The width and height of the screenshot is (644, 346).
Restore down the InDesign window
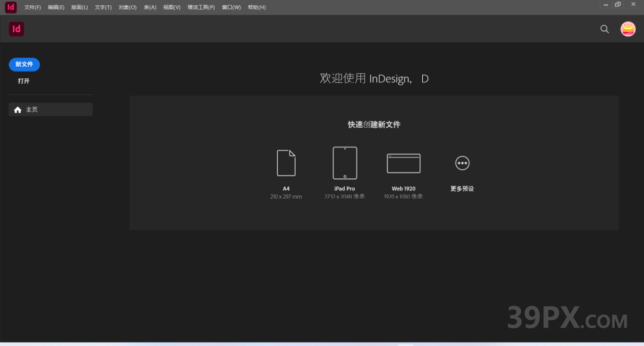point(618,5)
